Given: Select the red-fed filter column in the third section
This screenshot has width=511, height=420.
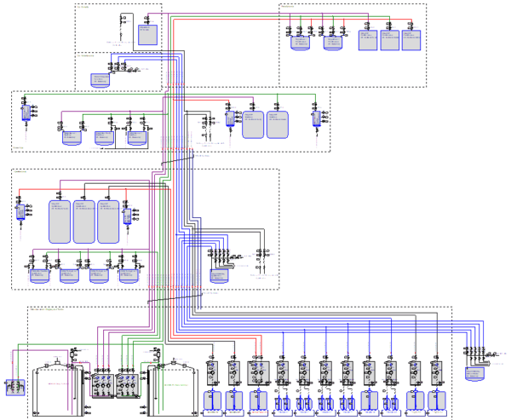Looking at the screenshot, I should tap(230, 118).
